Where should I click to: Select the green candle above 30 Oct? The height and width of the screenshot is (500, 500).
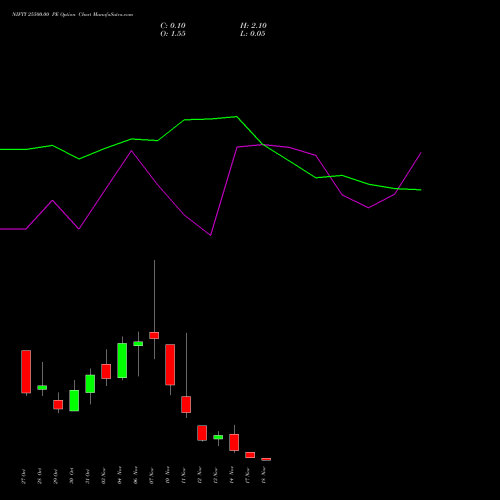(x=74, y=401)
